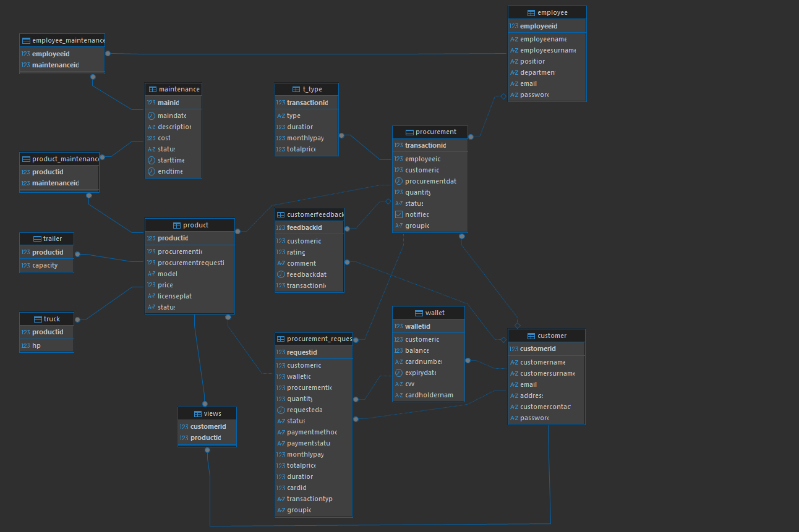Select the paymentmethod column in procurement_request

[x=312, y=432]
